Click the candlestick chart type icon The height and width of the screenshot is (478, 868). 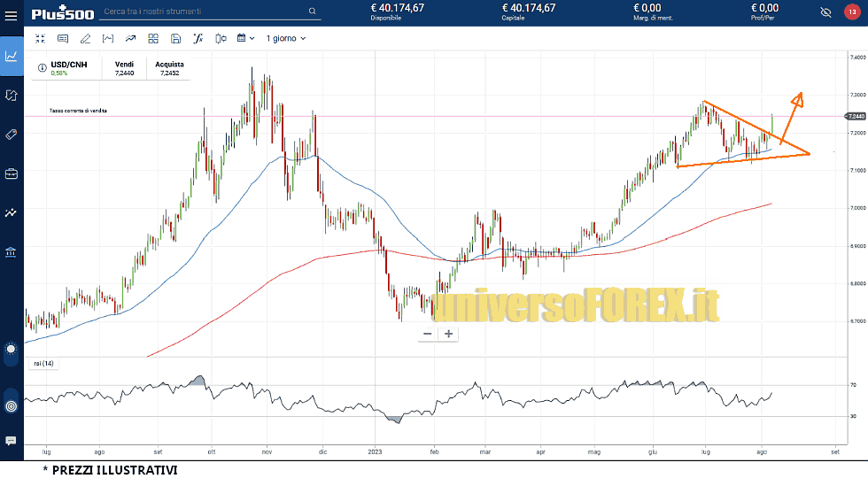coord(221,39)
